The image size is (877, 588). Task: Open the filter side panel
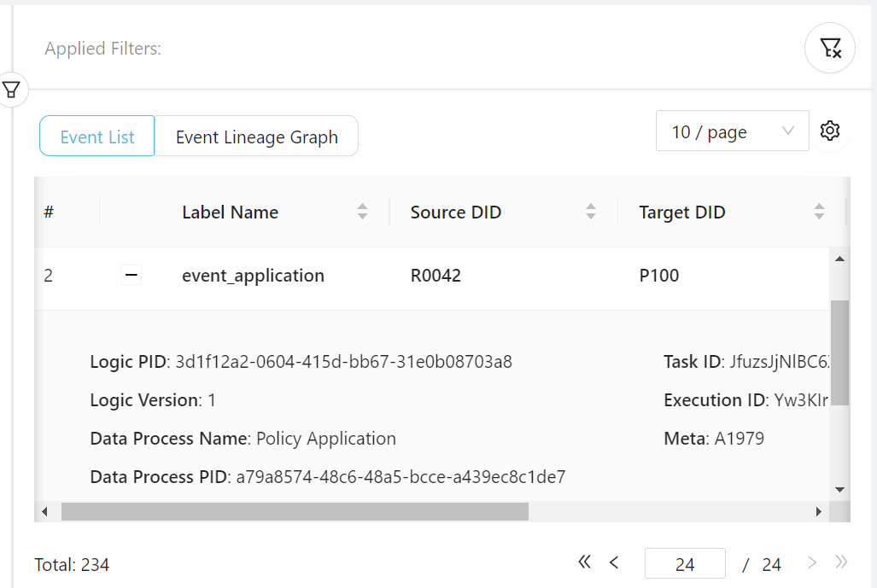coord(12,89)
